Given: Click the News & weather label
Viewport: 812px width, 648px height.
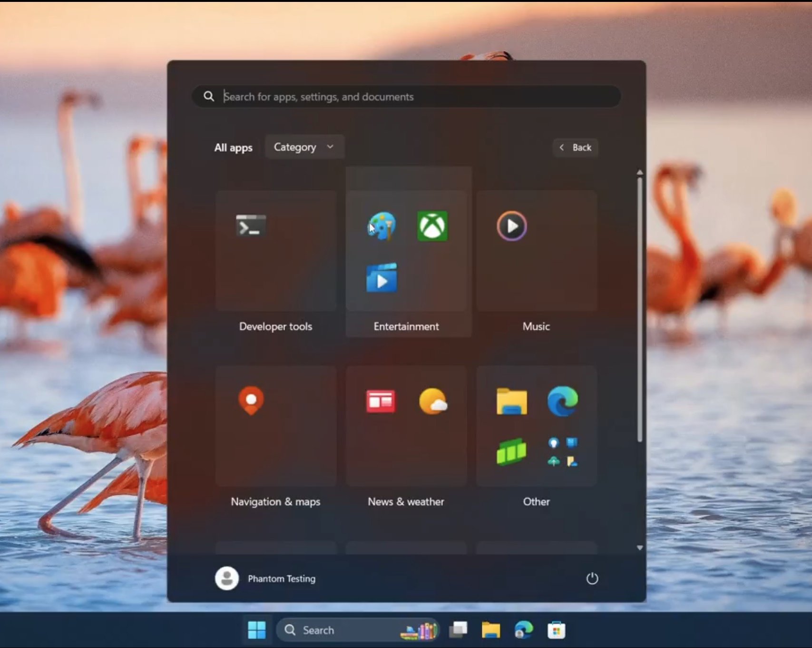Looking at the screenshot, I should (x=406, y=501).
